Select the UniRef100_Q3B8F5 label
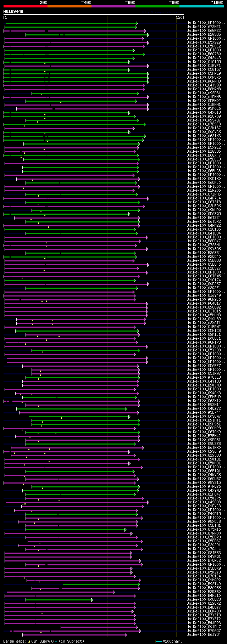Screen dimensions: 227x644 point(204,265)
